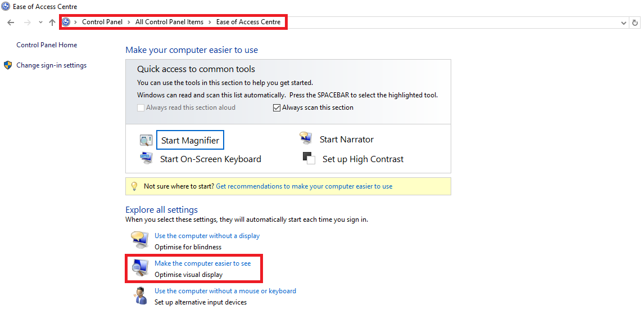644x309 pixels.
Task: Click the Ease of Access address bar icon
Action: pos(66,22)
